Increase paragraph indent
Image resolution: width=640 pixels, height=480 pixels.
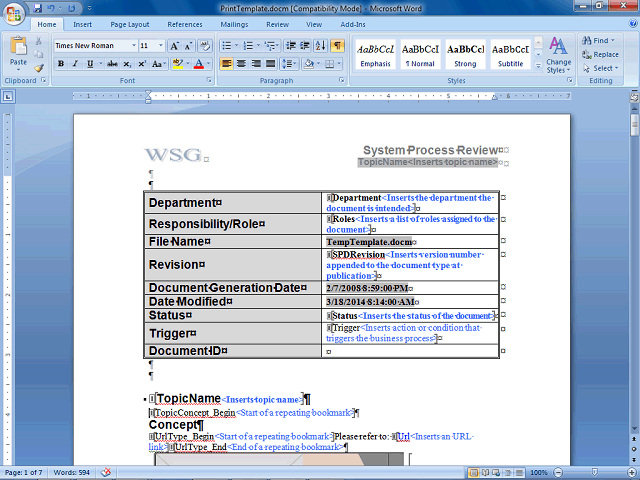[x=305, y=45]
